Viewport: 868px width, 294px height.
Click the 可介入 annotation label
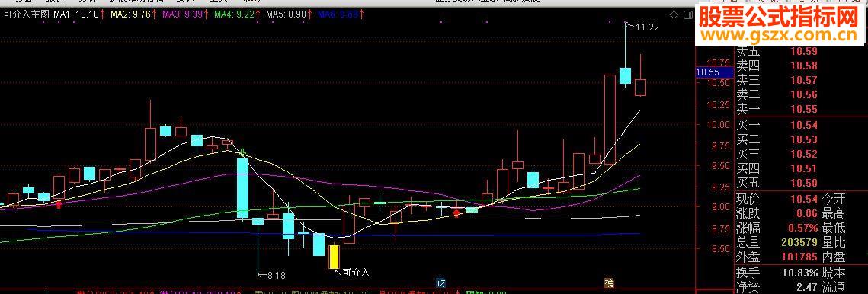(356, 273)
